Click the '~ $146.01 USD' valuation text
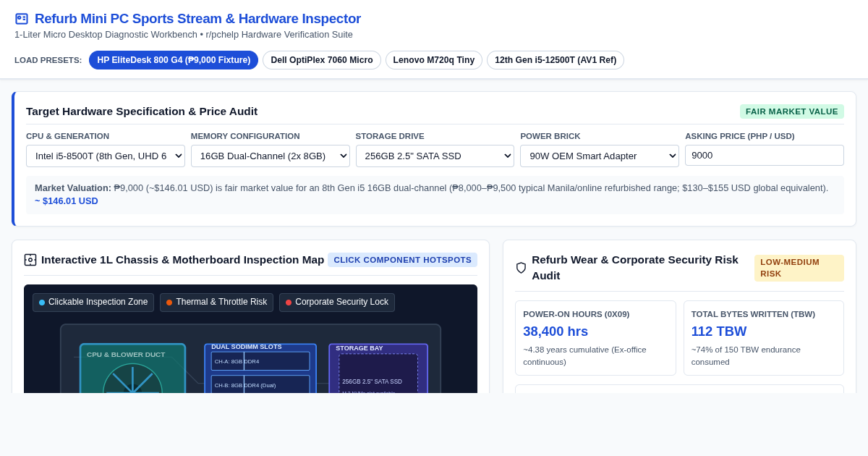Viewport: 868px width, 456px height. pyautogui.click(x=67, y=201)
